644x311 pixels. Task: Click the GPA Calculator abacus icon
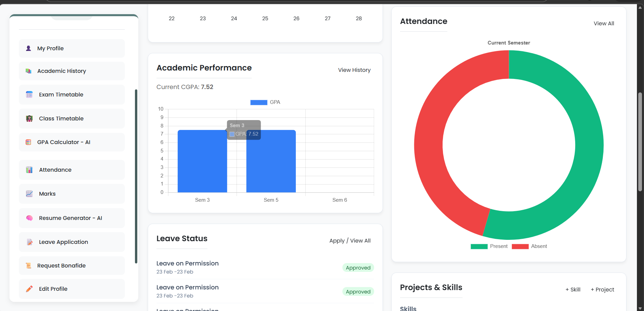(29, 142)
